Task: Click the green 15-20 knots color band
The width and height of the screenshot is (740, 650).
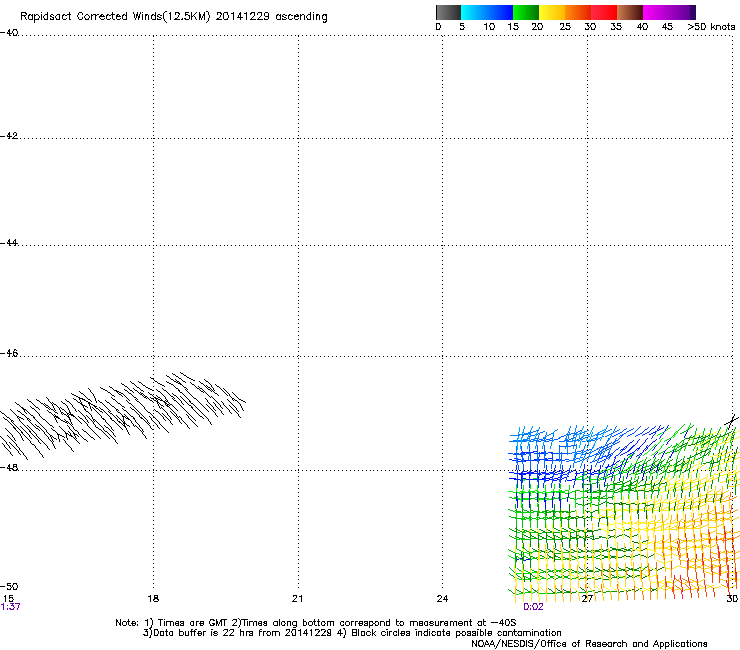Action: tap(526, 12)
